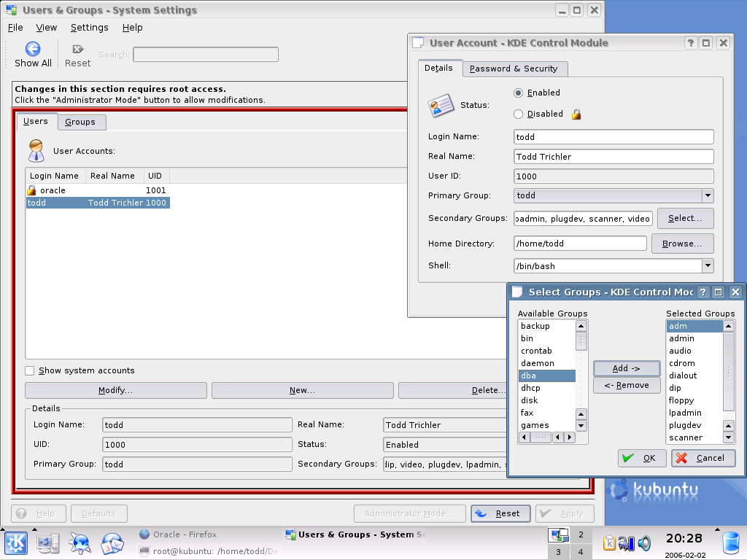This screenshot has height=560, width=747.
Task: Open the Help menu
Action: (133, 28)
